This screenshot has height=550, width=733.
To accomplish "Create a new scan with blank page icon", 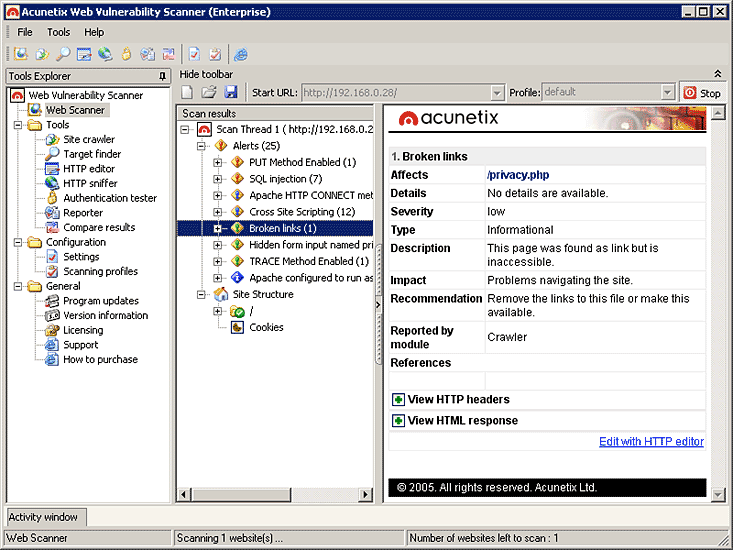I will (x=187, y=92).
